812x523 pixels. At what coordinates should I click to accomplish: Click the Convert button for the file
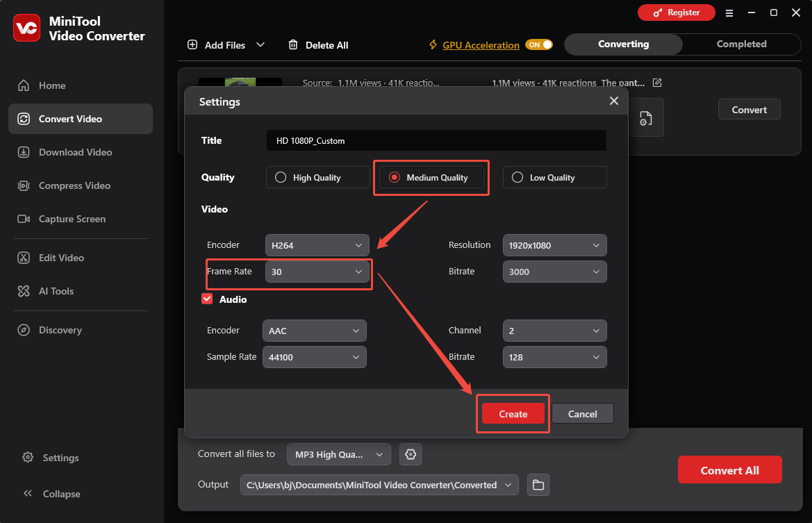(749, 109)
